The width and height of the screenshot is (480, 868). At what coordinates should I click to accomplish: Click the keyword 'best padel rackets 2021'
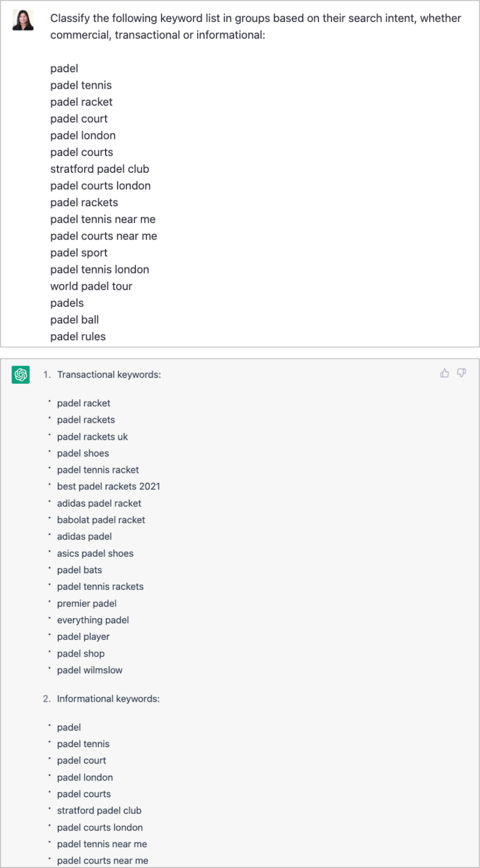[x=108, y=486]
